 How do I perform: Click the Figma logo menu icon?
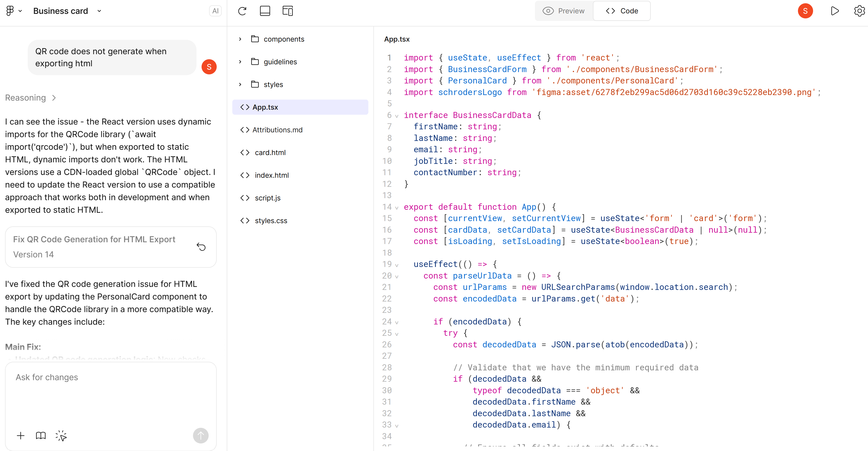pos(10,11)
